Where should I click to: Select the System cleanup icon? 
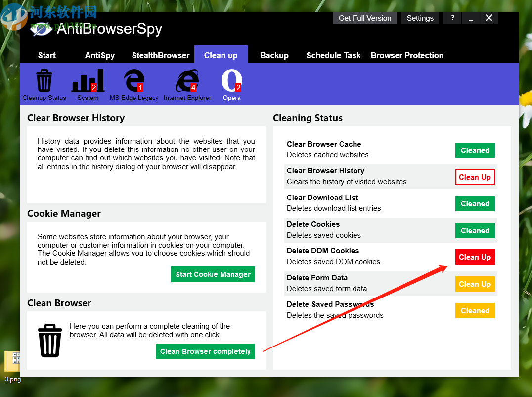coord(88,80)
